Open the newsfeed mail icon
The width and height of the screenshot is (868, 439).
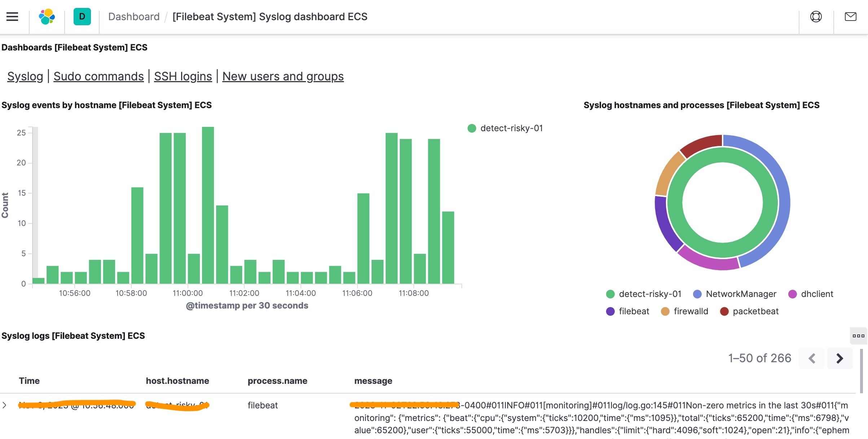pos(851,17)
